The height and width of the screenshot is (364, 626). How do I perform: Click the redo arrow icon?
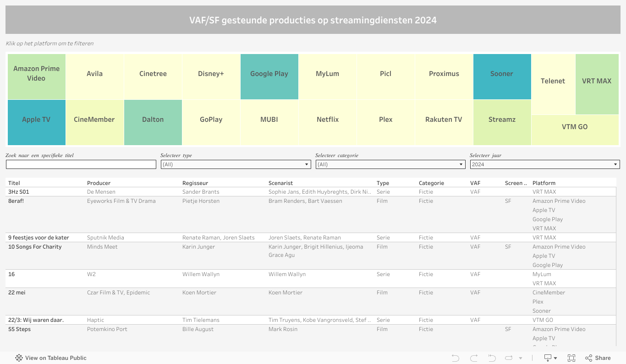tap(474, 358)
